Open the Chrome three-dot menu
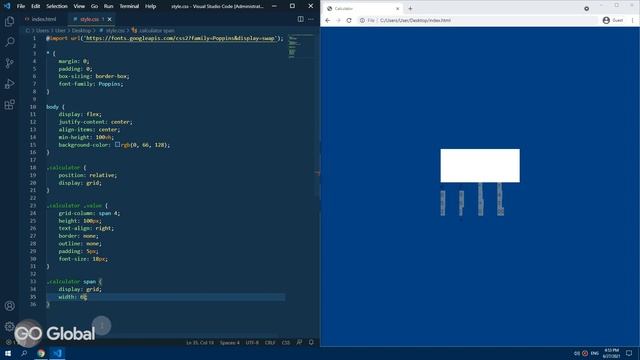This screenshot has width=640, height=360. click(633, 20)
